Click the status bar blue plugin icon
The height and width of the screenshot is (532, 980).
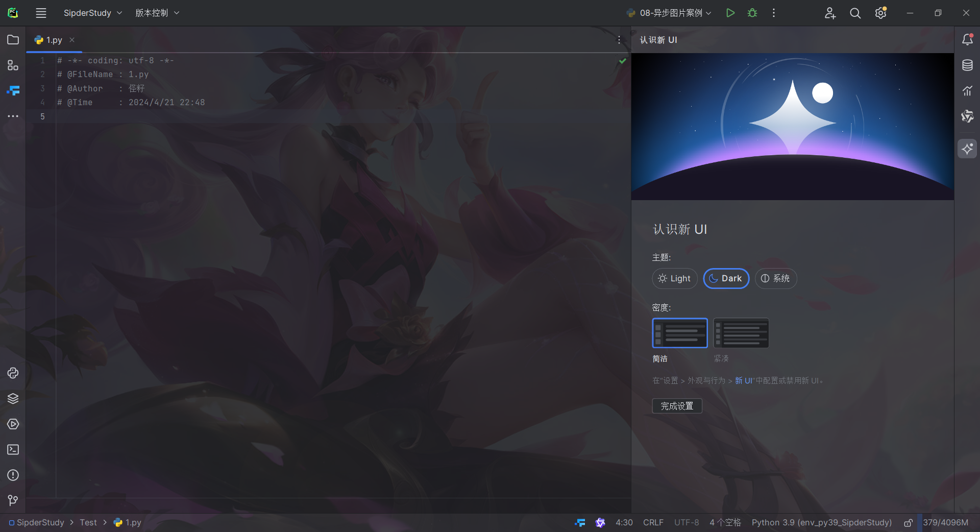tap(580, 522)
